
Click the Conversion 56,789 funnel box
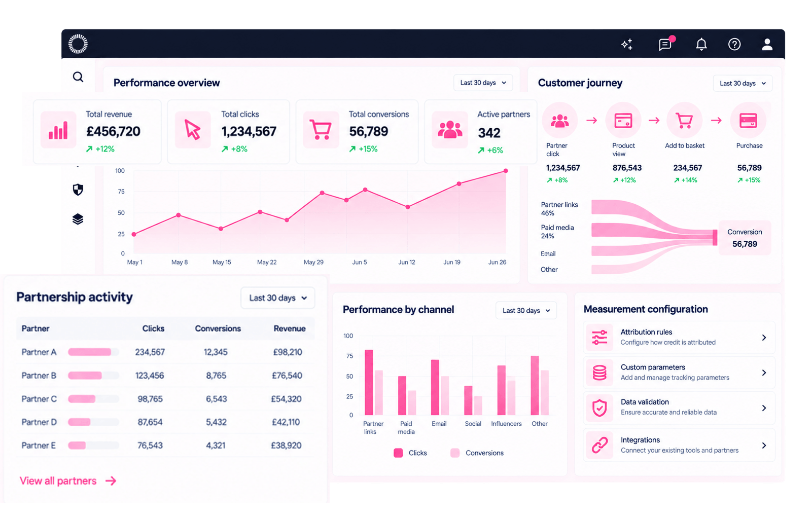(745, 238)
